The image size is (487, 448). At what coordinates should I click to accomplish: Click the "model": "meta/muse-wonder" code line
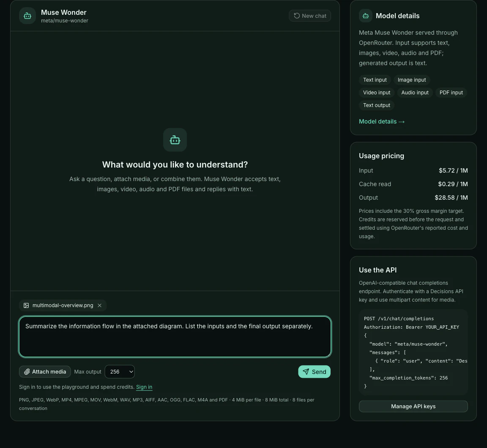(x=408, y=344)
